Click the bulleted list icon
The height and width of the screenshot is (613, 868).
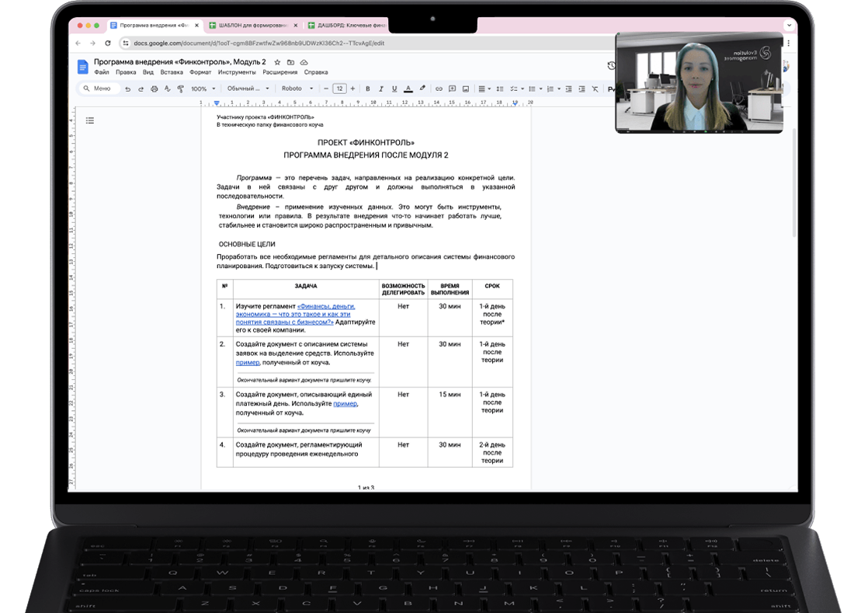point(532,89)
